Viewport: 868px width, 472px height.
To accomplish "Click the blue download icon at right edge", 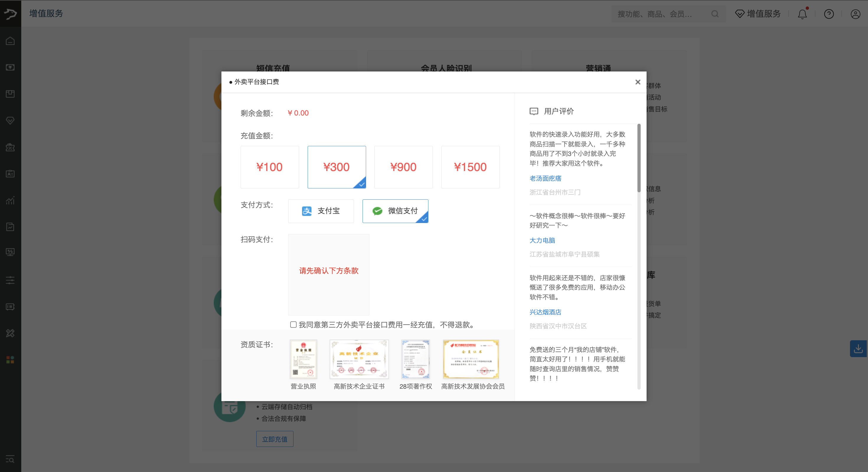I will point(858,349).
